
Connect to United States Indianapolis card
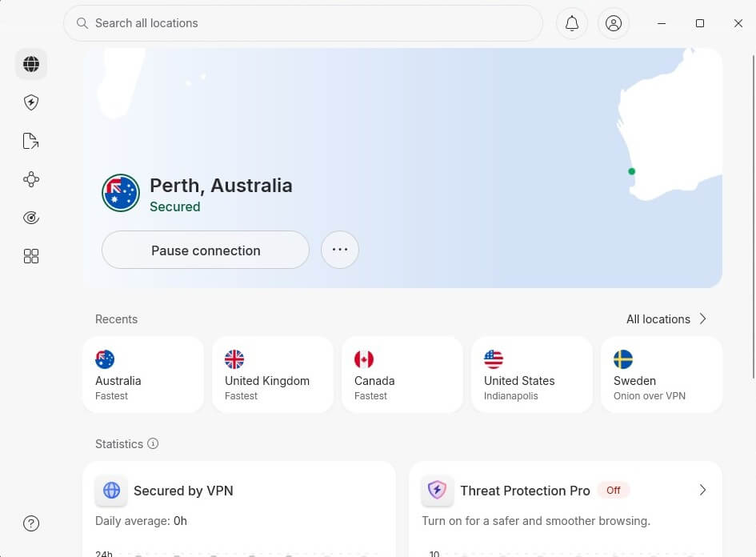click(x=532, y=375)
